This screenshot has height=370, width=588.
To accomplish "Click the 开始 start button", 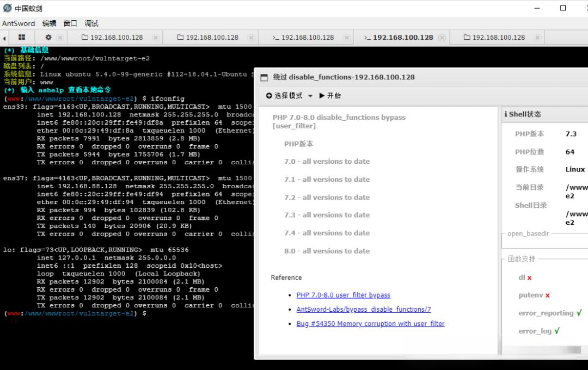I will click(330, 96).
